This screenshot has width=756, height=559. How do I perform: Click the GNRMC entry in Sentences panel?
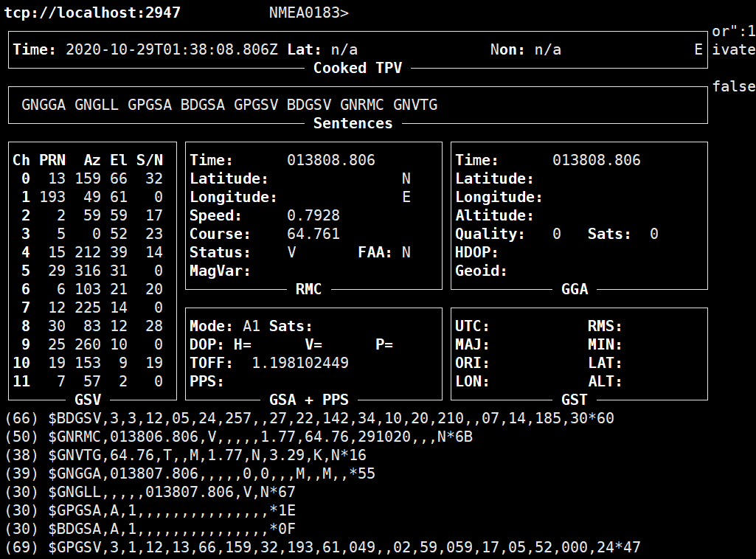click(361, 105)
